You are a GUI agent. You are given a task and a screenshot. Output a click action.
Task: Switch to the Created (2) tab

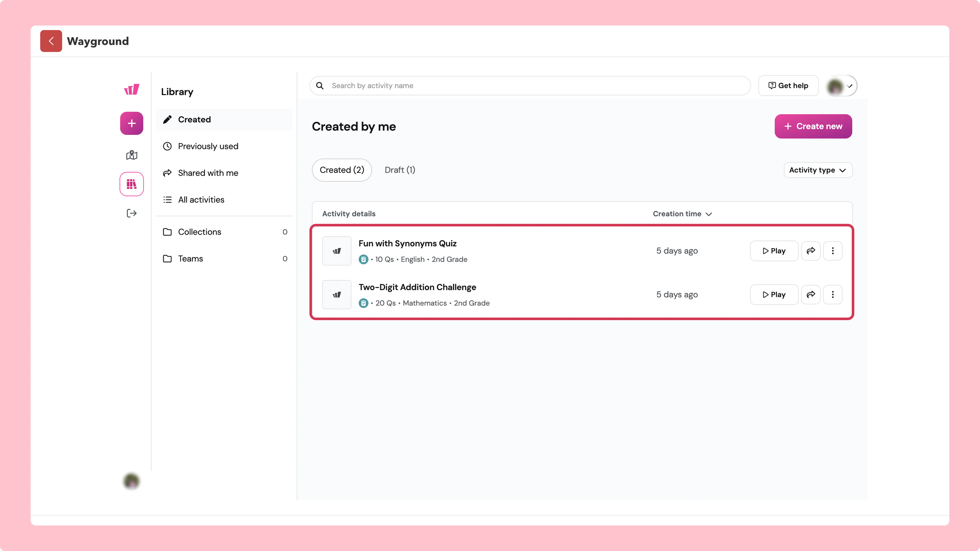[342, 170]
